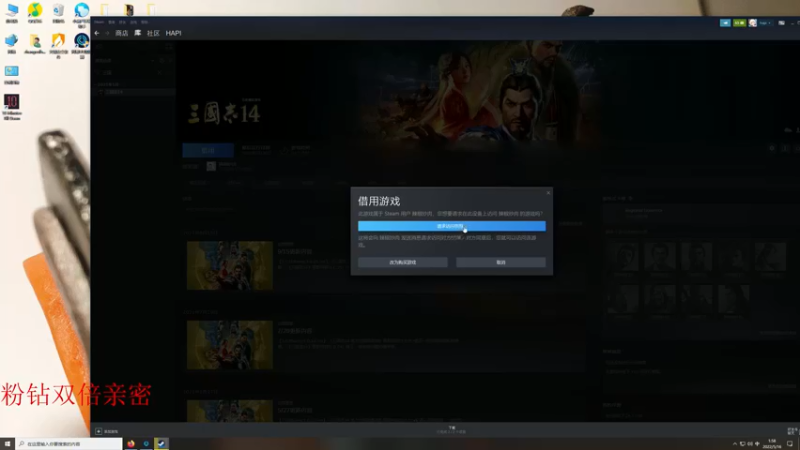800x450 pixels.
Task: Open the Steam menu in the title bar
Action: click(x=99, y=22)
